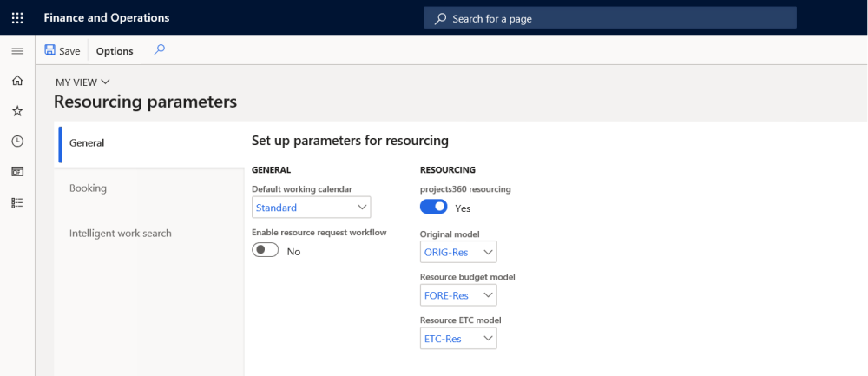Open Resource ETC model dropdown
868x376 pixels.
[x=488, y=339]
